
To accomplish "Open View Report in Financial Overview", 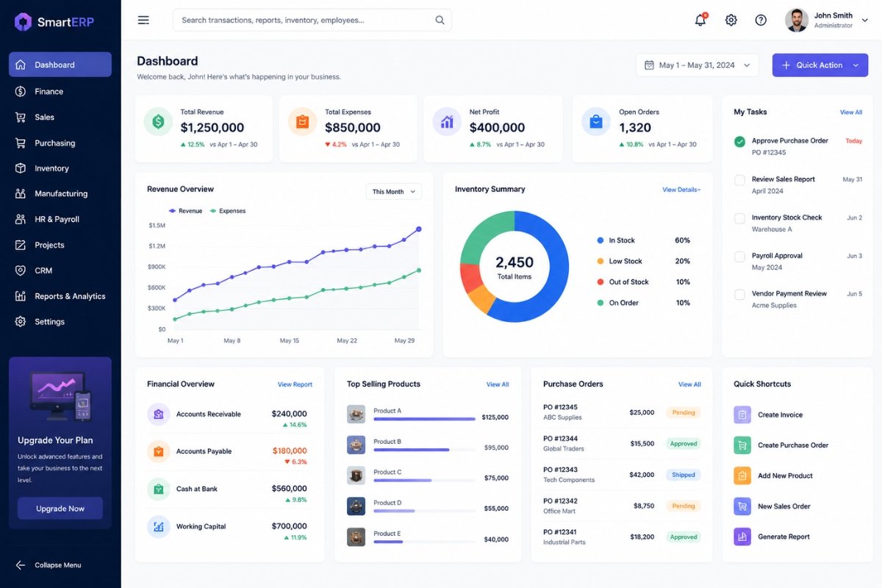I will (x=295, y=384).
